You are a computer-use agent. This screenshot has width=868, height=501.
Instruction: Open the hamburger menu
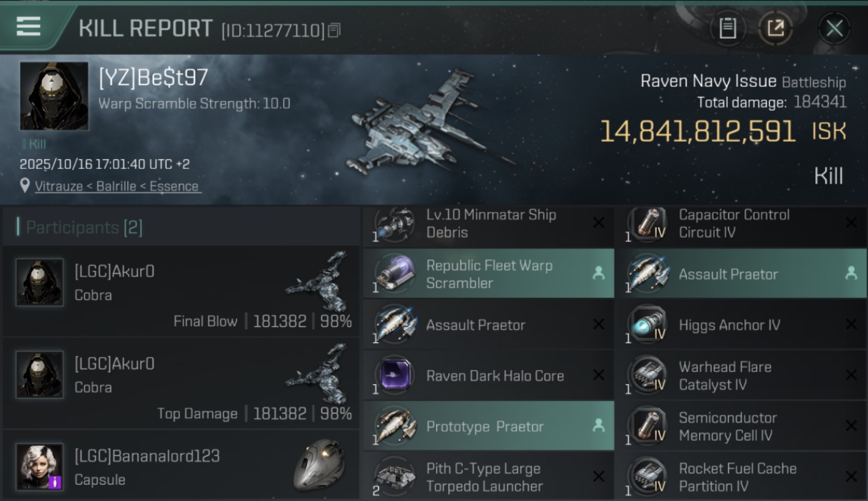point(28,27)
